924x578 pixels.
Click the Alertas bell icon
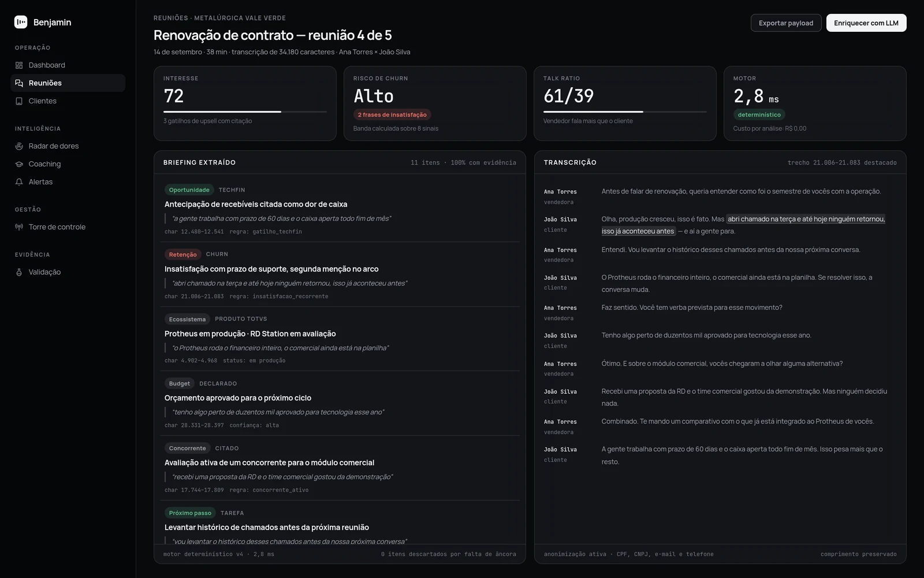click(x=19, y=182)
